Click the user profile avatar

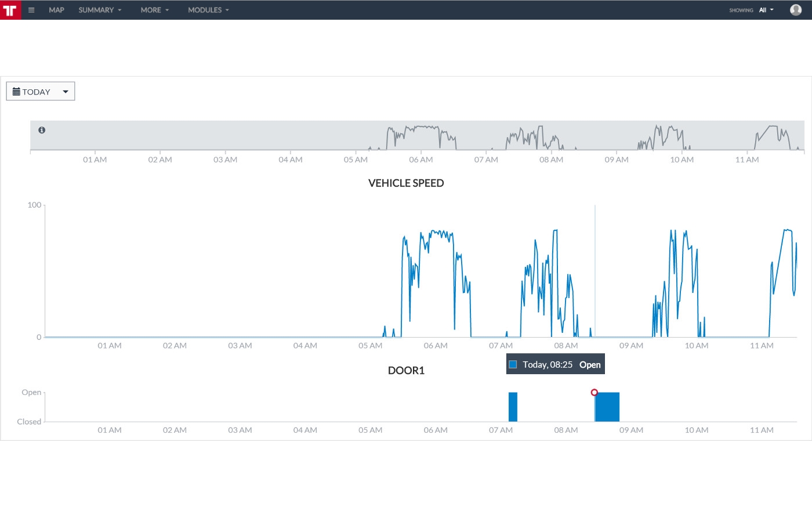point(795,10)
